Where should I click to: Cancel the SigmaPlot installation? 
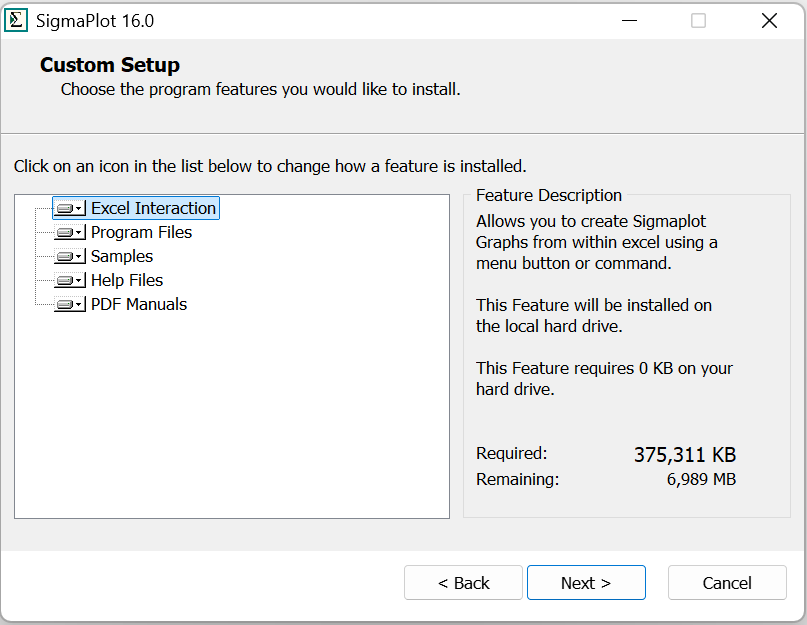click(x=727, y=583)
